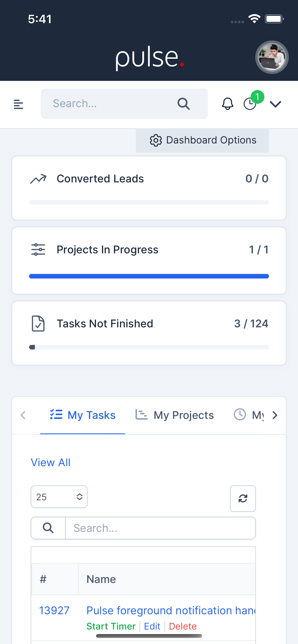298x644 pixels.
Task: Click the Converted Leads trend icon
Action: [39, 179]
